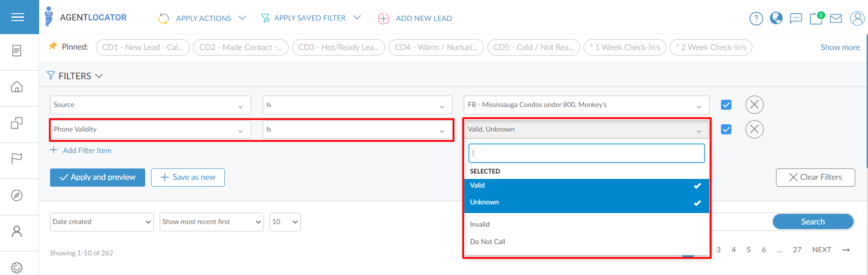Remove the Phone Validity filter row
868x275 pixels.
(x=754, y=129)
